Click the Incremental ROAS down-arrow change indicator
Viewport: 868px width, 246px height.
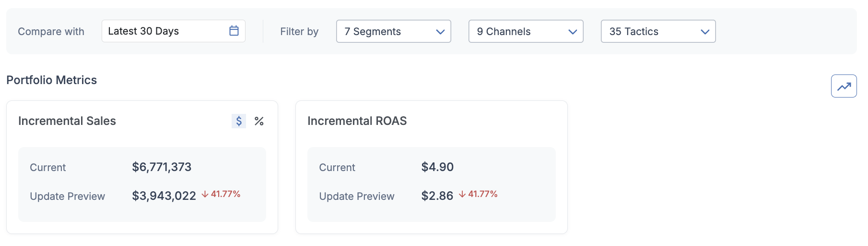(462, 194)
